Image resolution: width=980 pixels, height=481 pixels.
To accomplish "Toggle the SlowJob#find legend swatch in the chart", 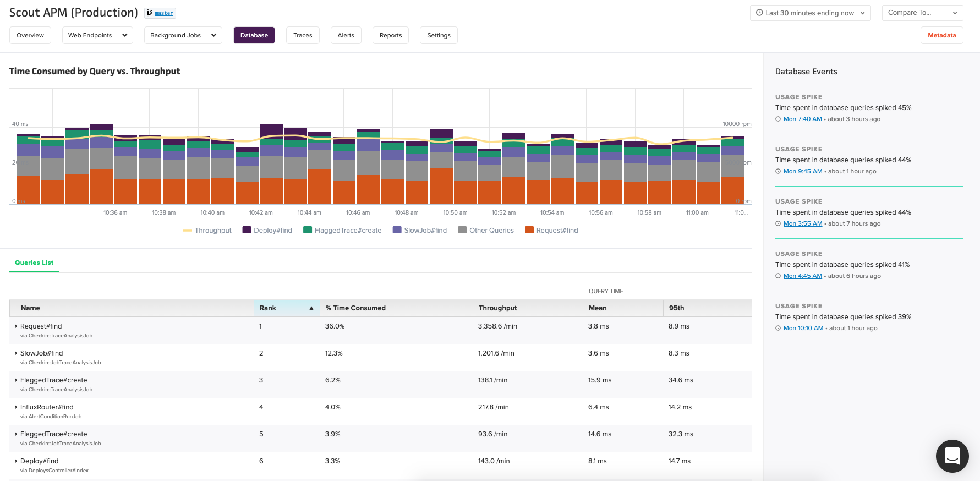I will 397,230.
